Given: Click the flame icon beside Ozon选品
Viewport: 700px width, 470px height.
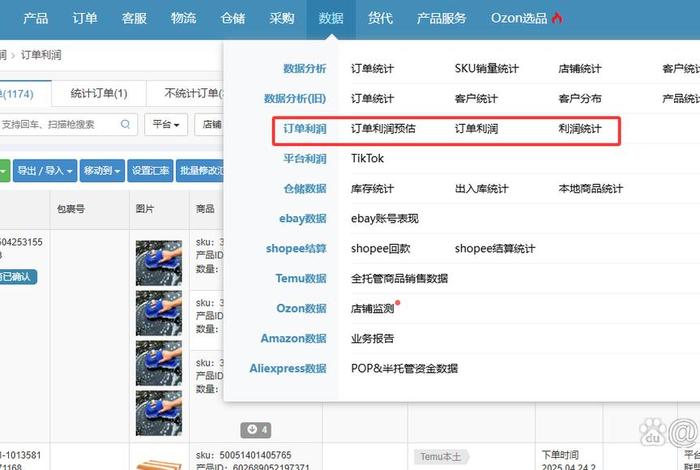Looking at the screenshot, I should pyautogui.click(x=557, y=18).
